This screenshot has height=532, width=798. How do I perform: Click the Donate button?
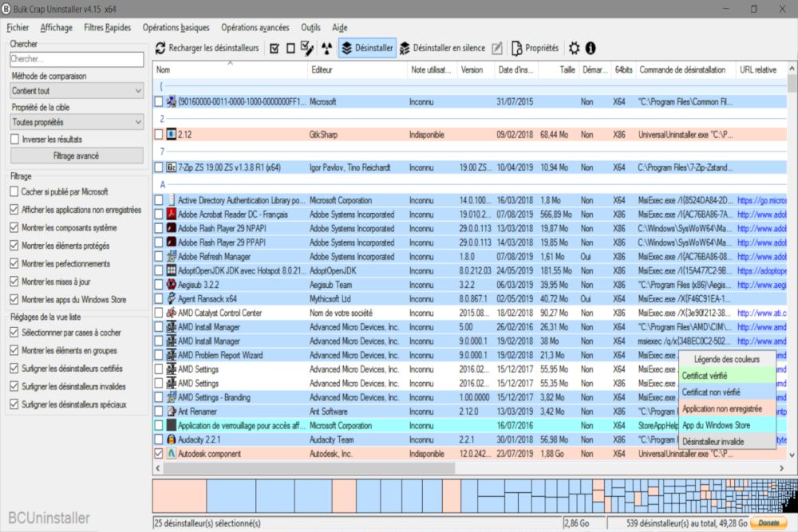pyautogui.click(x=768, y=523)
